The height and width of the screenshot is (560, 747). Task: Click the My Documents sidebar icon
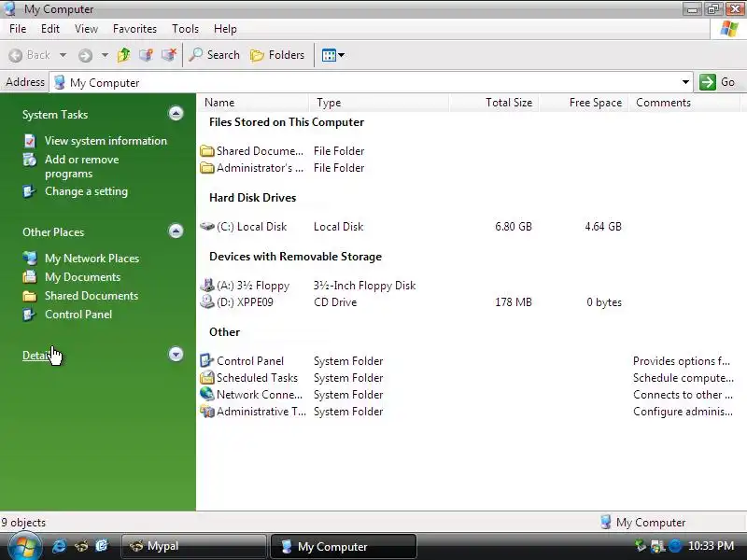pos(30,277)
